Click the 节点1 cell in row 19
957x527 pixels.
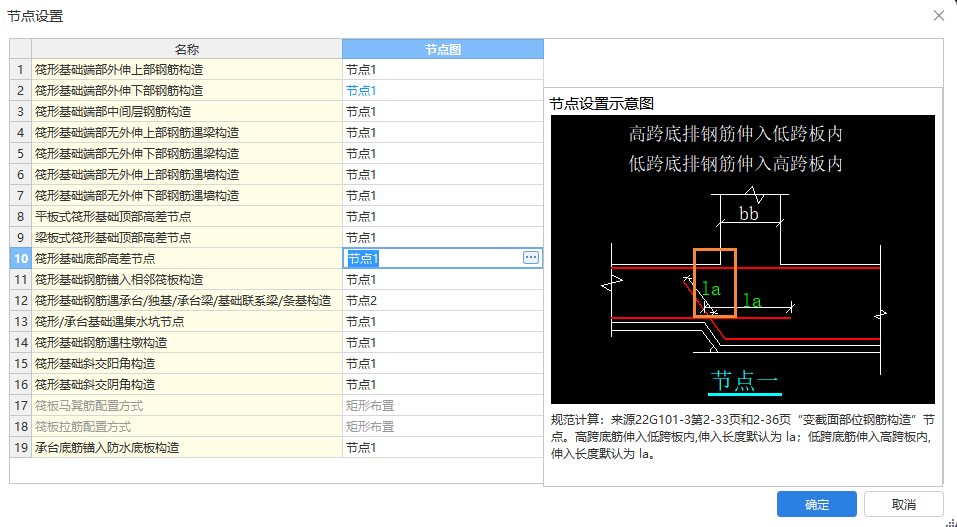(442, 447)
